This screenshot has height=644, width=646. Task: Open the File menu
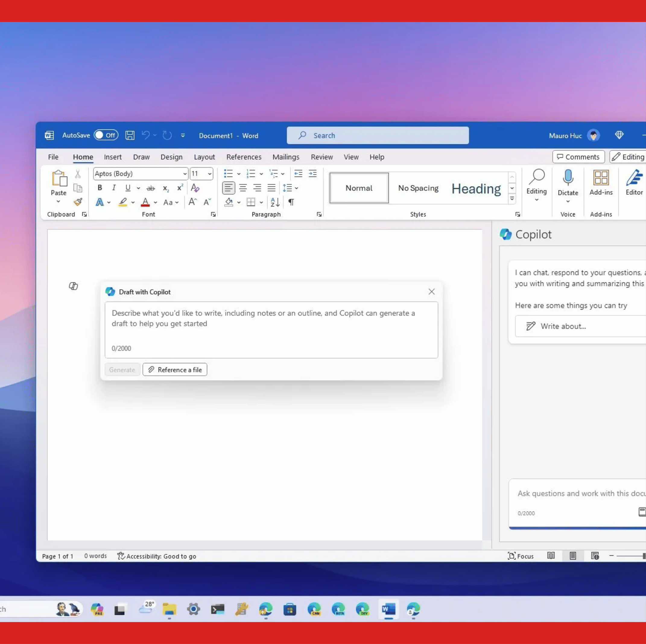(x=53, y=157)
